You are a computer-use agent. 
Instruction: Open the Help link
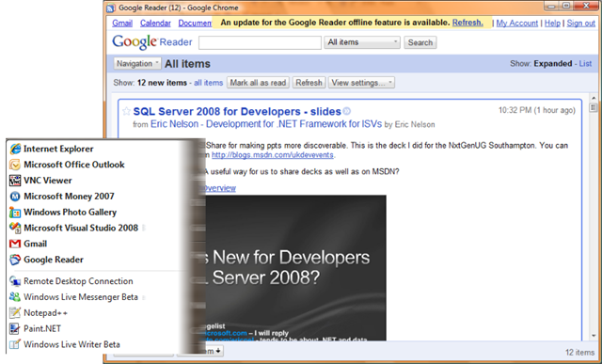[552, 23]
